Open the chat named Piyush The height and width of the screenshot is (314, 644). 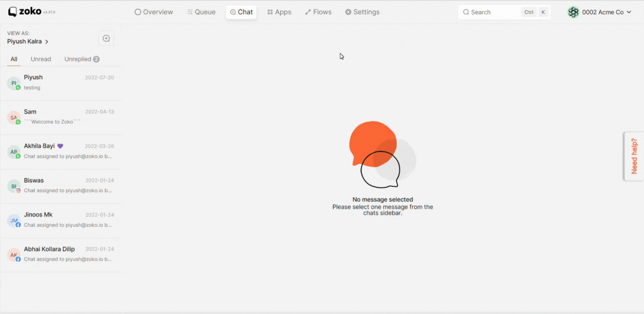tap(61, 83)
